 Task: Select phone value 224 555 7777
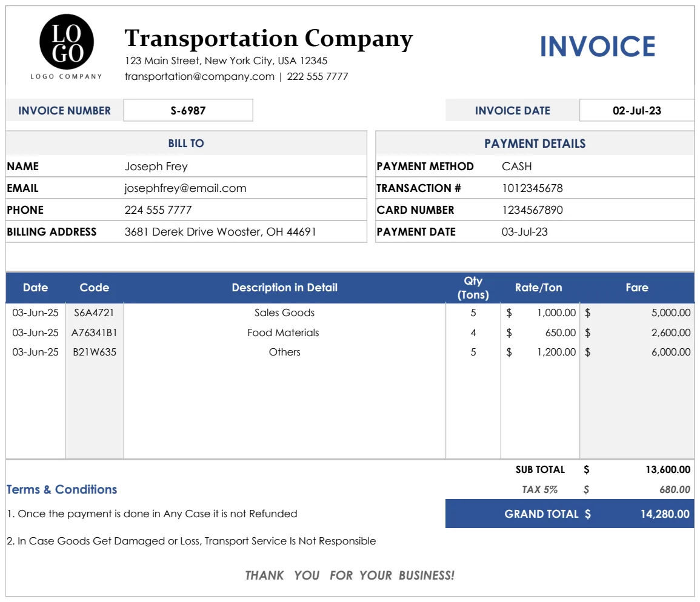pyautogui.click(x=158, y=210)
